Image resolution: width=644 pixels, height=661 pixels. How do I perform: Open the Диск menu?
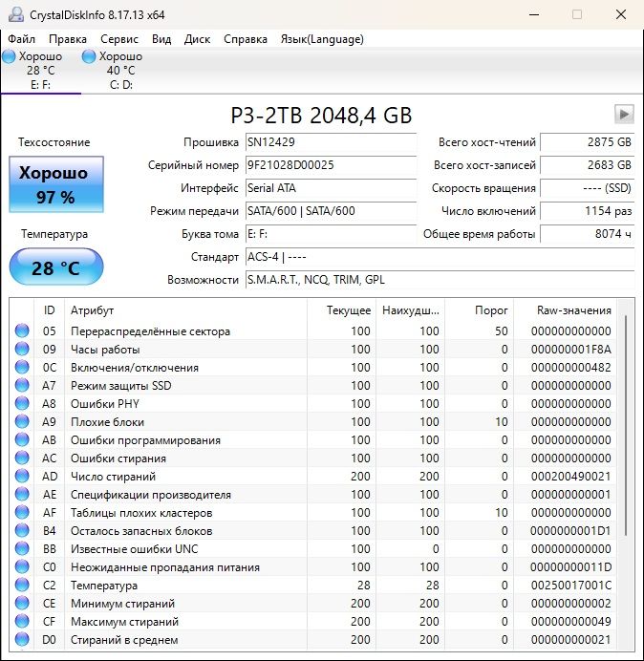[x=197, y=39]
